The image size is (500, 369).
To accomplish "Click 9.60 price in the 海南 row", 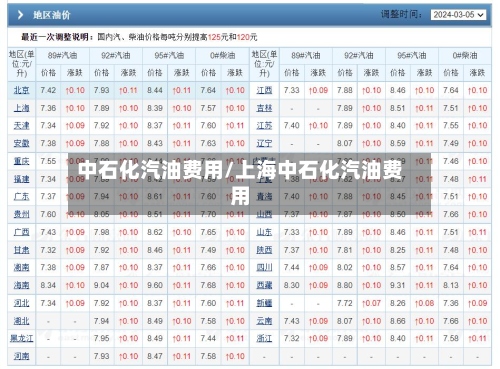I will click(155, 285).
